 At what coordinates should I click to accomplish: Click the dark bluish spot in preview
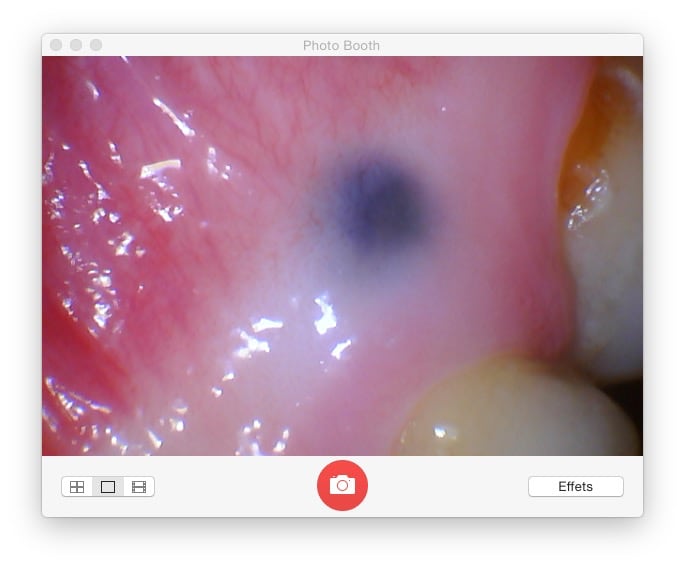[x=381, y=198]
